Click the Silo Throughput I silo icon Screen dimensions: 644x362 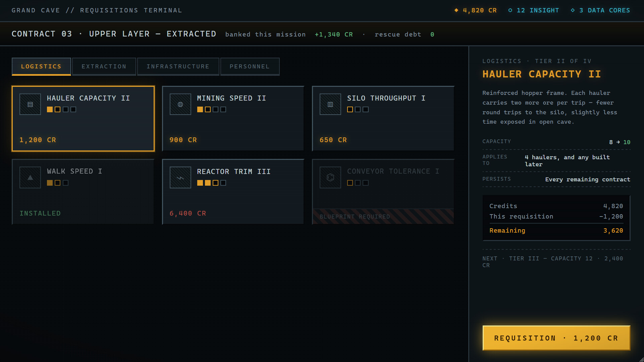click(330, 104)
